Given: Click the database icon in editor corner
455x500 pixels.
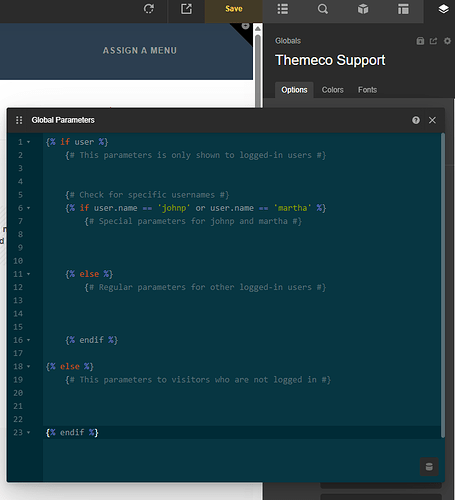Looking at the screenshot, I should click(429, 467).
